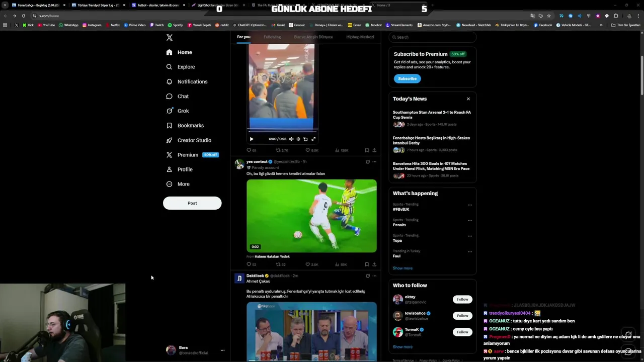The height and width of the screenshot is (362, 644).
Task: Click the X logo in the sidebar
Action: [x=170, y=38]
